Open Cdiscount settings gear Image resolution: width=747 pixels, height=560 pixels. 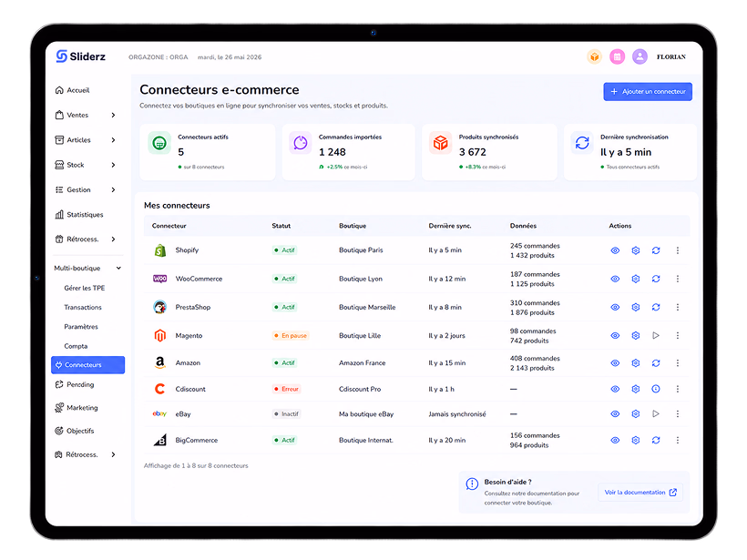tap(636, 389)
